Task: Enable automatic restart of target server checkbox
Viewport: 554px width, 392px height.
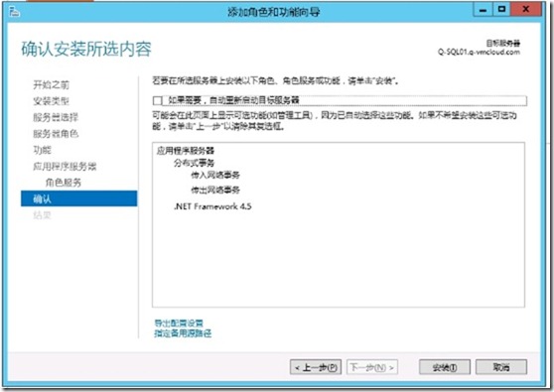Action: [158, 100]
